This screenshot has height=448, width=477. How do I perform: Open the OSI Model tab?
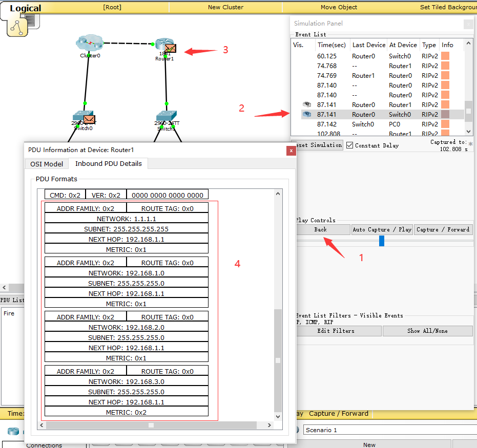(x=47, y=164)
